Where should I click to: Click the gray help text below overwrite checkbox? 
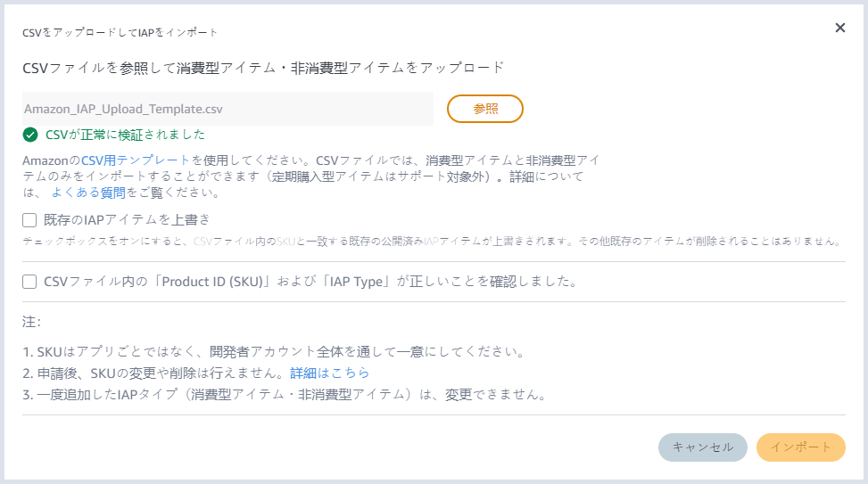point(432,242)
